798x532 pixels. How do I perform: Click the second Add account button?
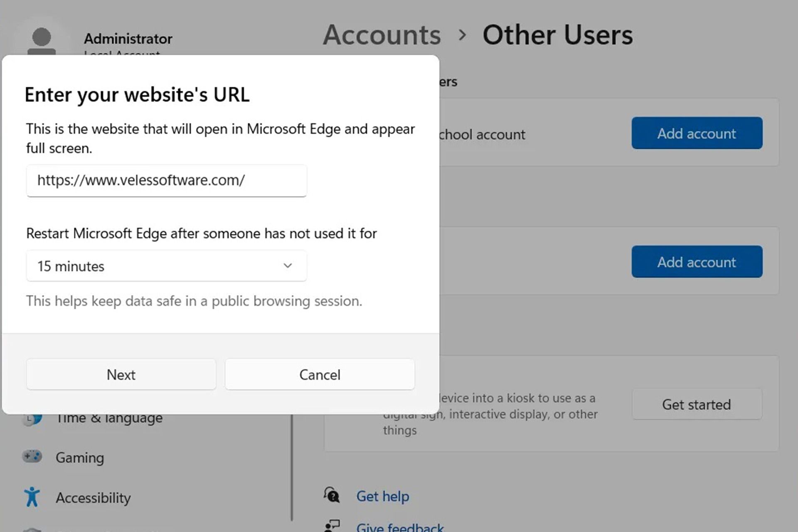click(697, 262)
